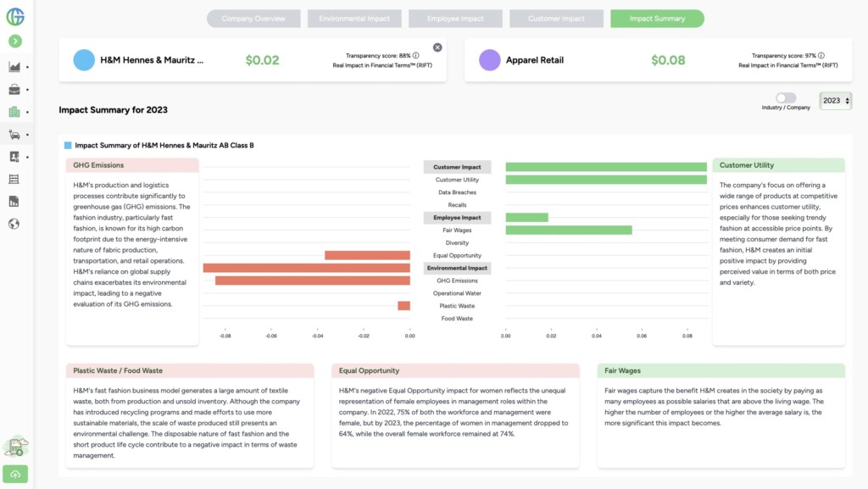Screen dimensions: 868x489
Task: Click the green Customer Impact bar
Action: click(x=606, y=167)
